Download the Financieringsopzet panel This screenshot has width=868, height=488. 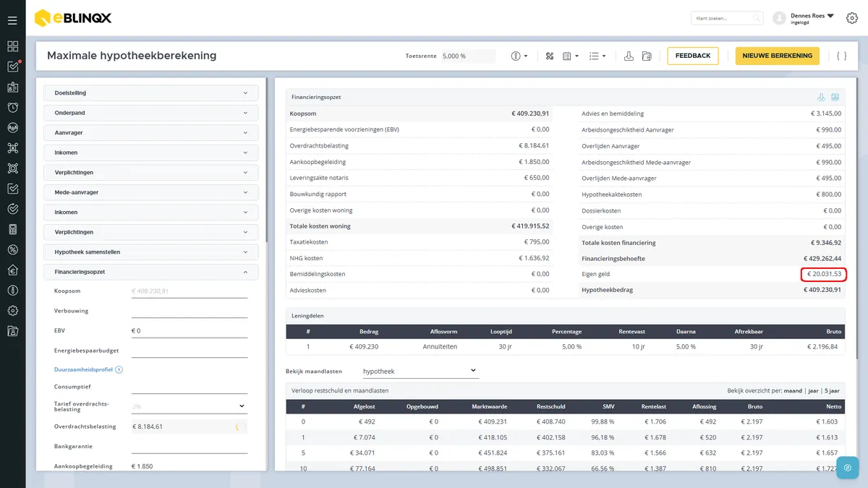(821, 98)
